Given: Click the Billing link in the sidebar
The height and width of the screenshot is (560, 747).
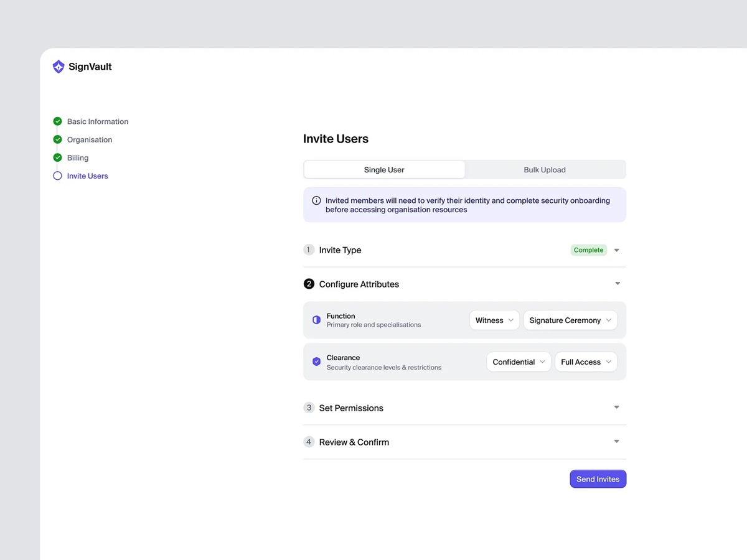Looking at the screenshot, I should pyautogui.click(x=77, y=157).
